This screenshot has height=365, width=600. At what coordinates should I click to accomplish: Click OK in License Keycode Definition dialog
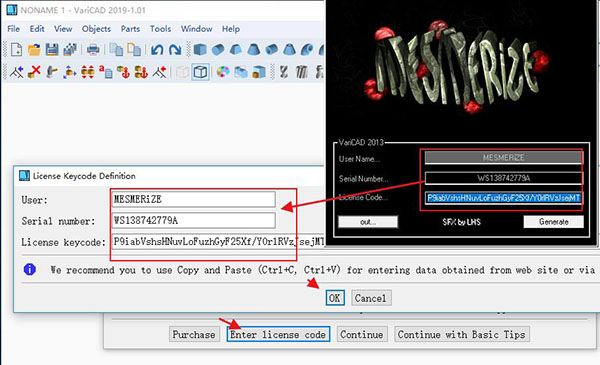click(335, 298)
